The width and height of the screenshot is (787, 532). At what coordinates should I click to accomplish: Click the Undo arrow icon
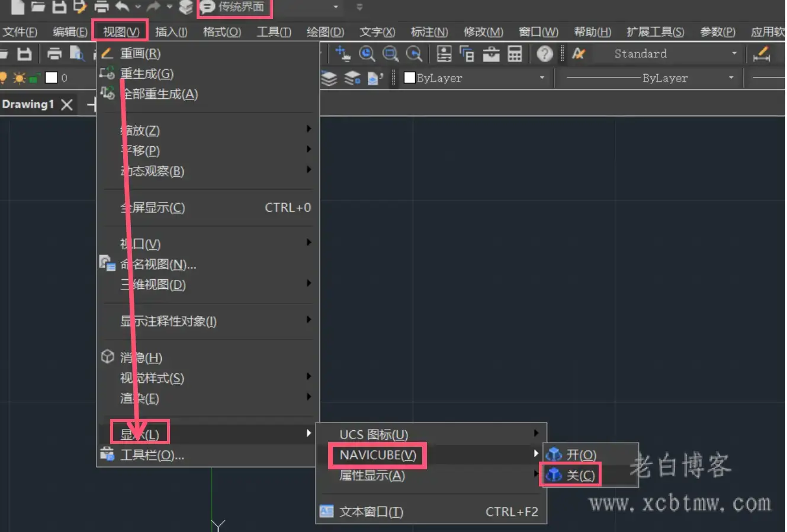[123, 7]
